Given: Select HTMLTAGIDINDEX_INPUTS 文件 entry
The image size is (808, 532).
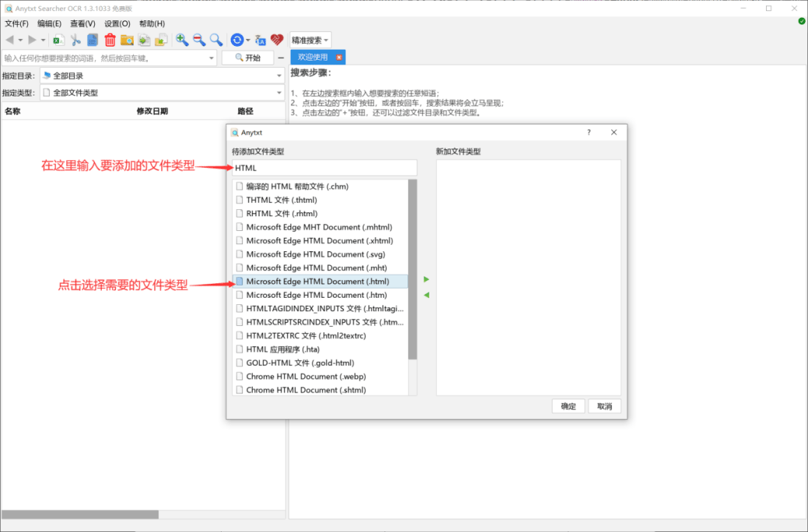Looking at the screenshot, I should (320, 309).
